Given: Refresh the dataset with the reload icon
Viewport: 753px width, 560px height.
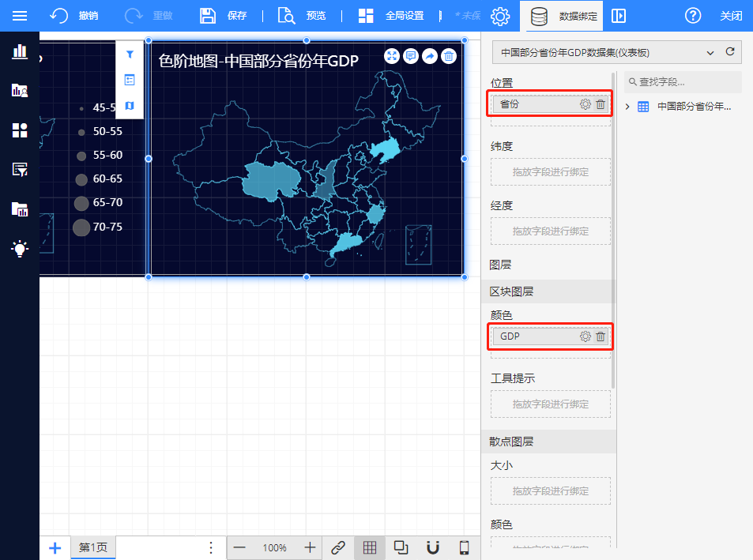Looking at the screenshot, I should [x=730, y=52].
